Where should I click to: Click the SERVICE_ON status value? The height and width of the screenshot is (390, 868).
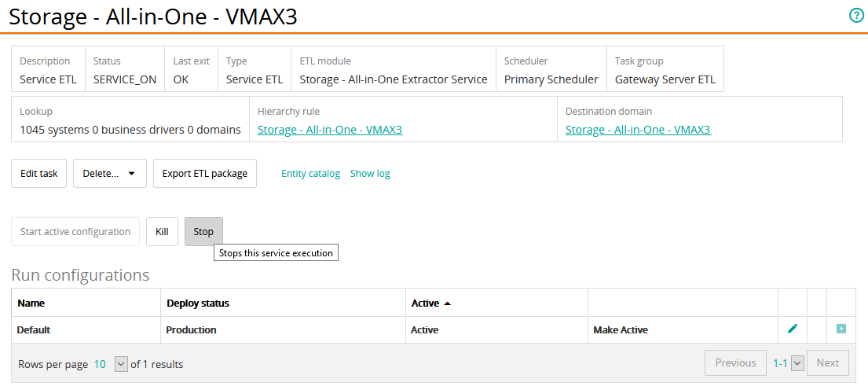tap(125, 79)
